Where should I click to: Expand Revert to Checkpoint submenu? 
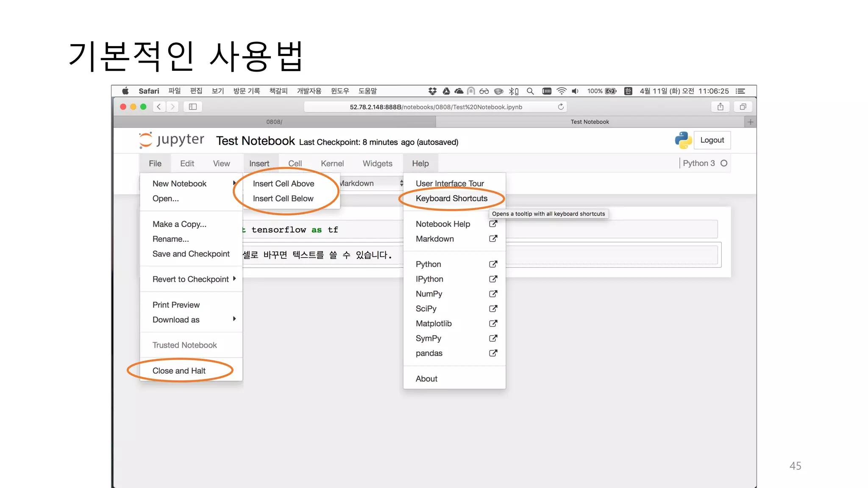click(234, 279)
